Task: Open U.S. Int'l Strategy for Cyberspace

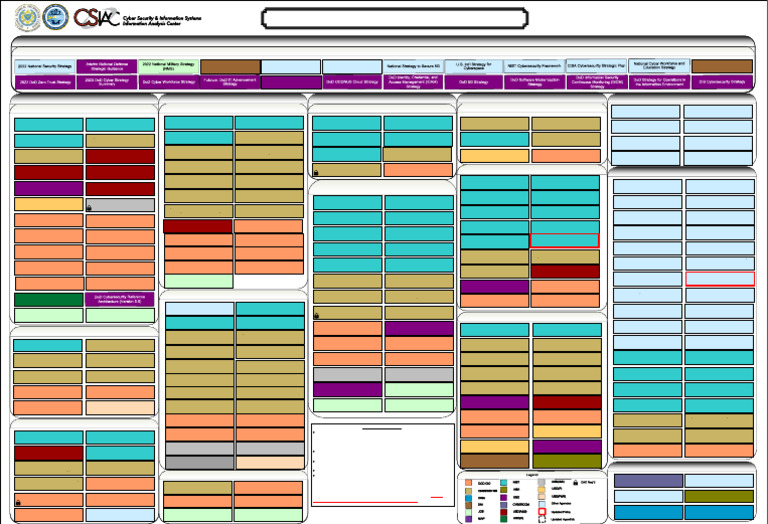Action: pos(474,66)
